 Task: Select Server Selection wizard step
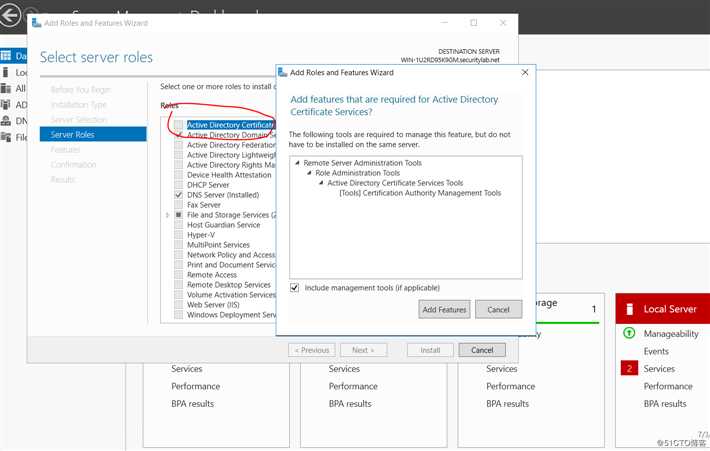tap(79, 120)
